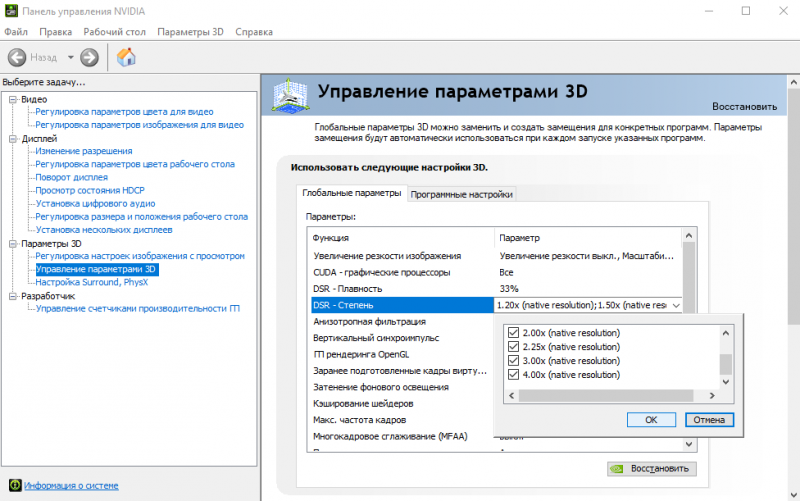Viewport: 800px width, 501px height.
Task: Click DSR popup horizontal scrollbar thumb
Action: pos(606,395)
